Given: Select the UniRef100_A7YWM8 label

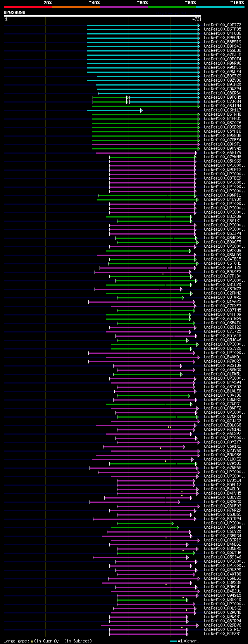Looking at the screenshot, I should [222, 157].
